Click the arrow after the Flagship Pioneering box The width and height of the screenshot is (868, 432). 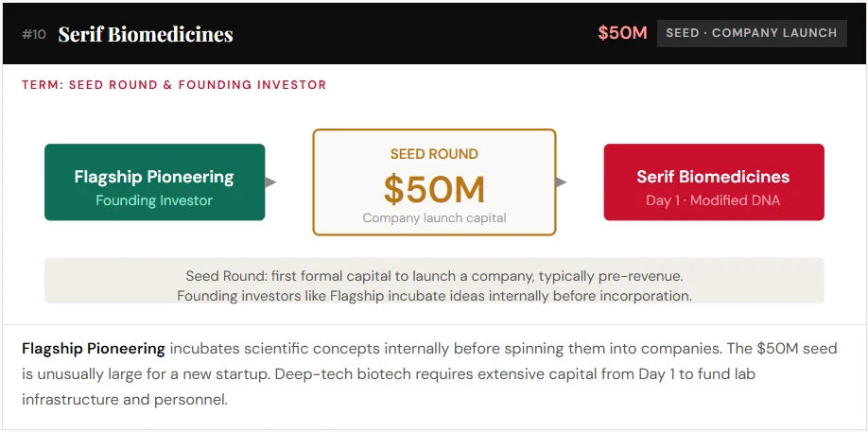[x=271, y=182]
